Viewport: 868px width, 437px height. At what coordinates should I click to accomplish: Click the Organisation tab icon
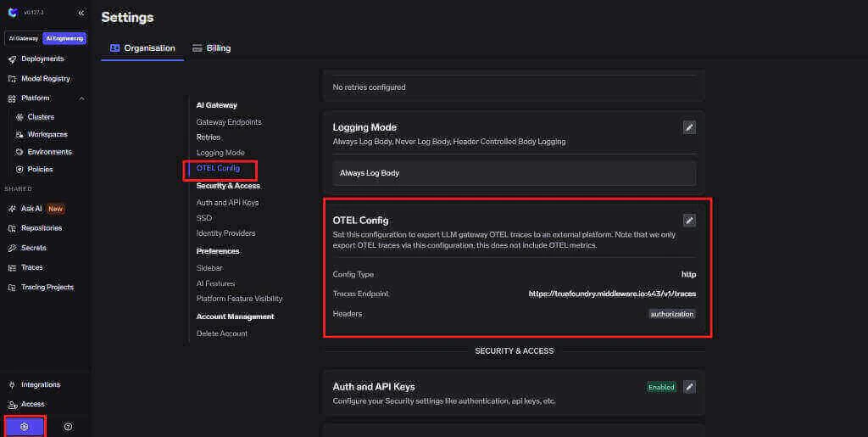pyautogui.click(x=114, y=48)
